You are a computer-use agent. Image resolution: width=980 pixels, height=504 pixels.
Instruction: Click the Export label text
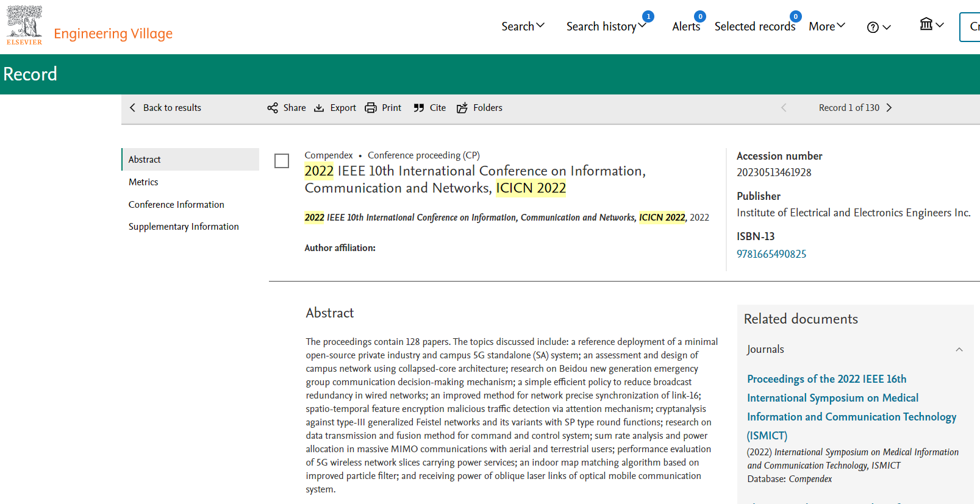pyautogui.click(x=343, y=108)
